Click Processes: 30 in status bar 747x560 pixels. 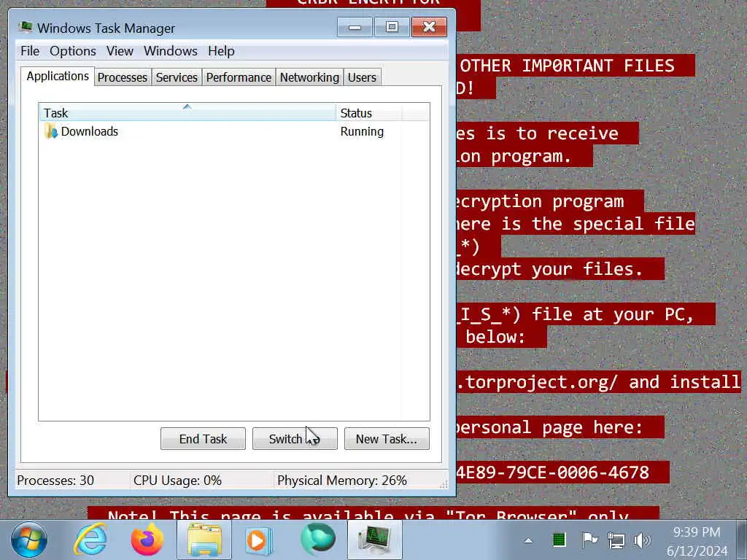[x=55, y=480]
